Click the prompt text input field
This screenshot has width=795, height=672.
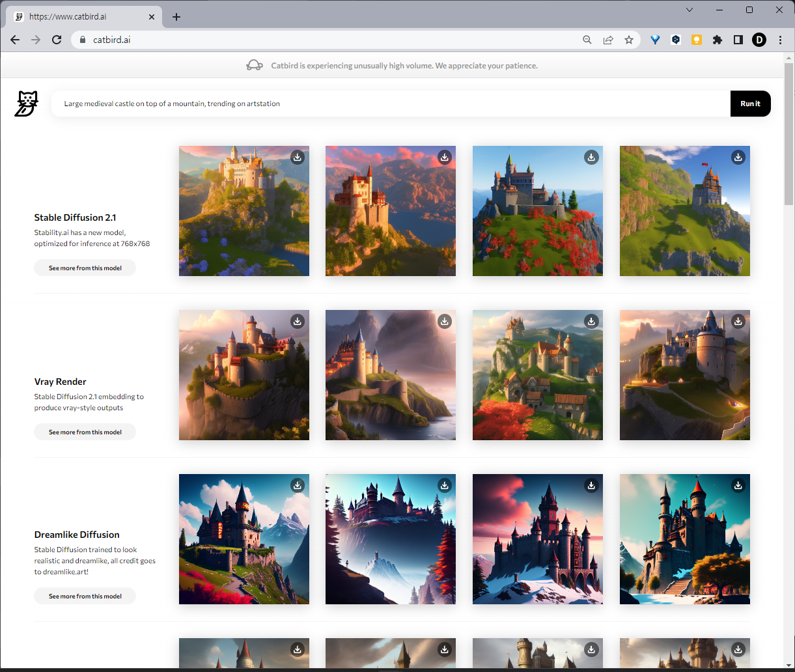pyautogui.click(x=391, y=104)
